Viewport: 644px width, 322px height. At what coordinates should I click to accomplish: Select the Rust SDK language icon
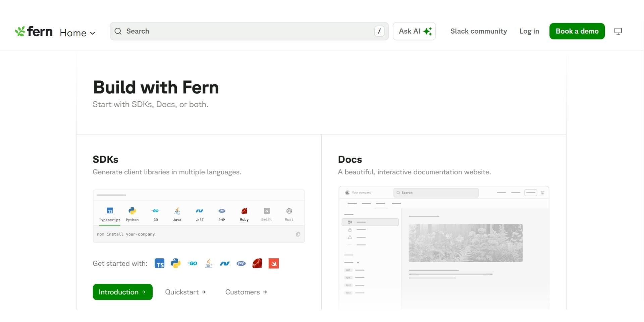coord(289,214)
